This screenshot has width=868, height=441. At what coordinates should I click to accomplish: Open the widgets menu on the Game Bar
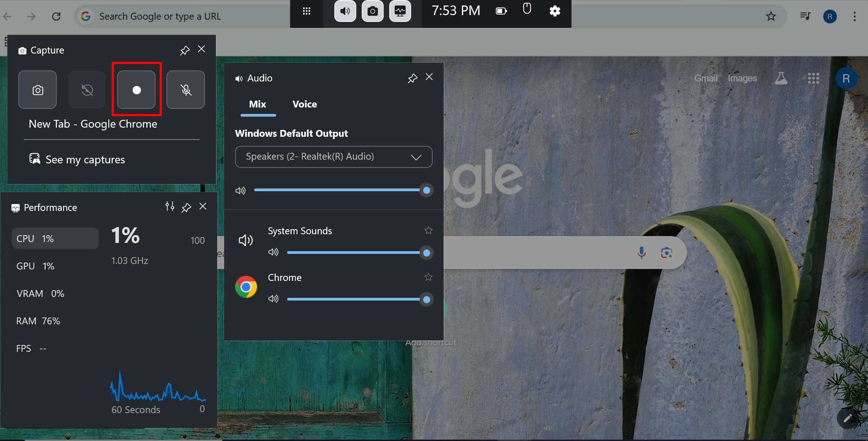[x=306, y=11]
